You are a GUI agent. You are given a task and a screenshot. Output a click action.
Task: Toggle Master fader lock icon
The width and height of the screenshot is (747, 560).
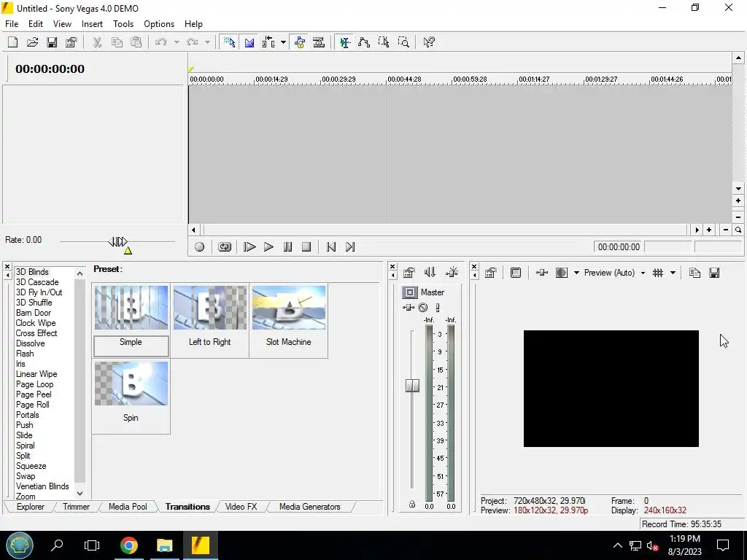click(x=412, y=504)
